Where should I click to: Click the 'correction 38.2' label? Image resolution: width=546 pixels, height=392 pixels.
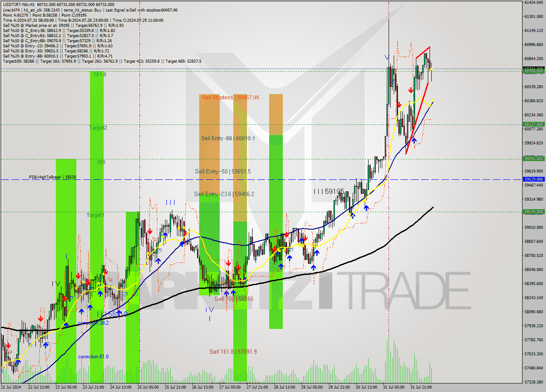[93, 323]
